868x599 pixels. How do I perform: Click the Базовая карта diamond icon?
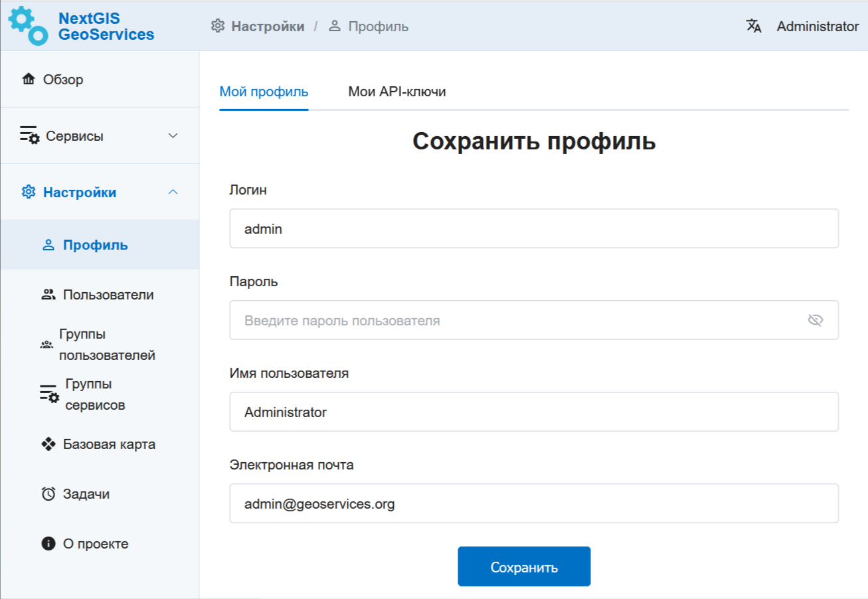tap(48, 444)
